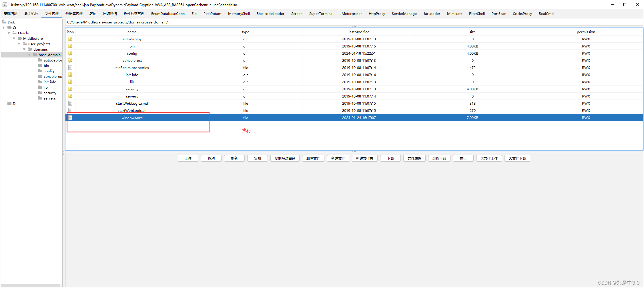Click the 下载 download button

[x=390, y=158]
